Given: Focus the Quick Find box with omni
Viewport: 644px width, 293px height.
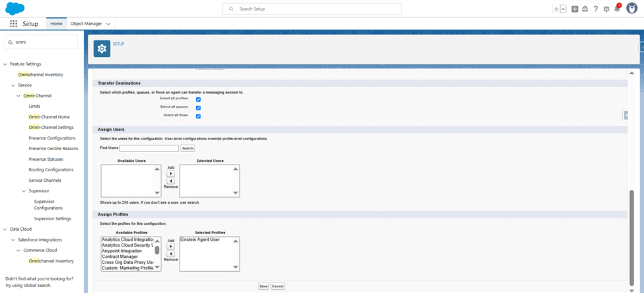Looking at the screenshot, I should tap(41, 42).
